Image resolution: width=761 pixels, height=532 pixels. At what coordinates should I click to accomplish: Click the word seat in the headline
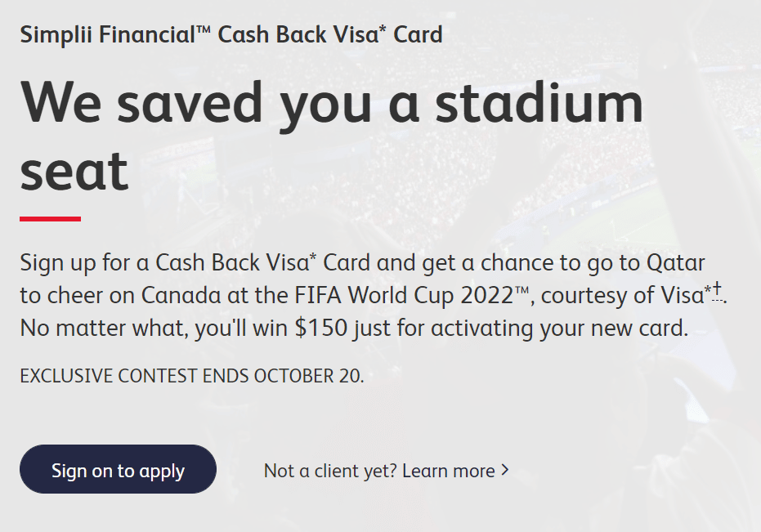pos(74,170)
